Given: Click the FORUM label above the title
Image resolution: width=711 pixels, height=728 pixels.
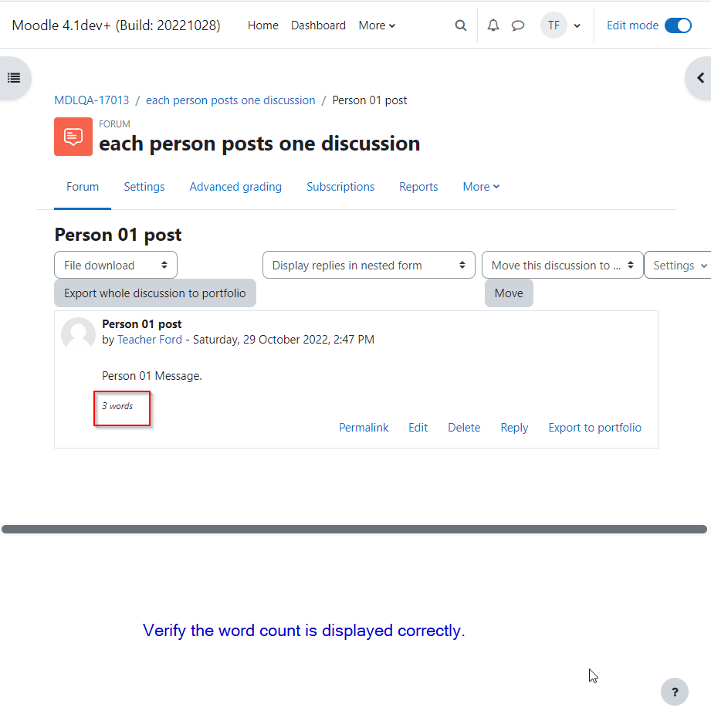Looking at the screenshot, I should coord(114,124).
